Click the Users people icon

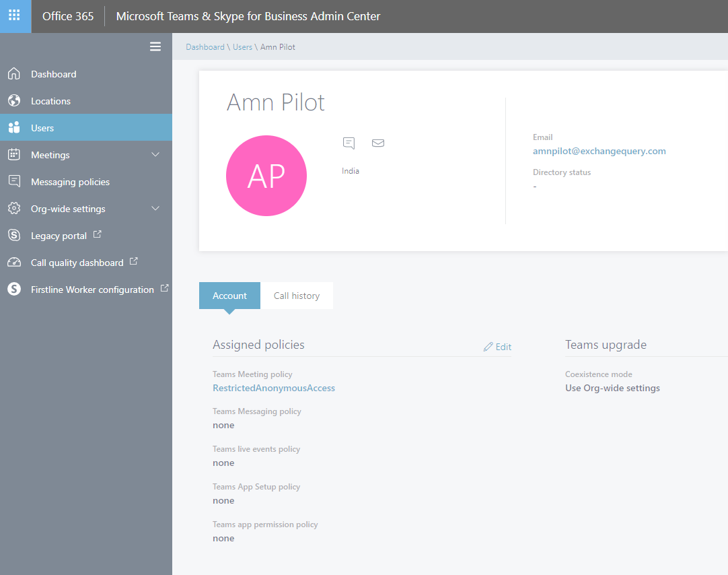[14, 128]
